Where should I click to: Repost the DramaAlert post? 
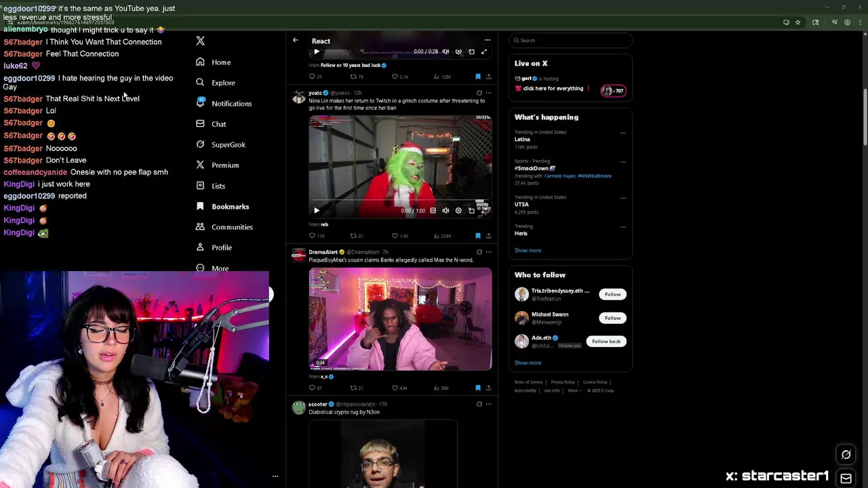click(x=357, y=388)
